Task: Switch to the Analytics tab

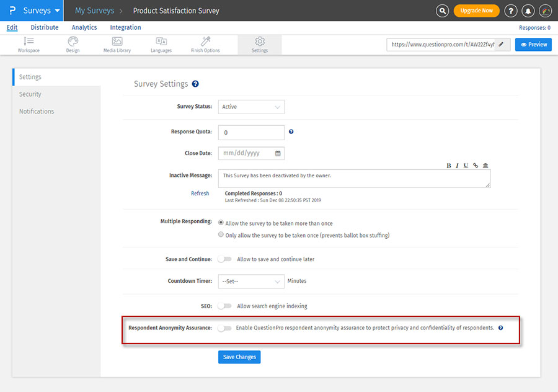Action: 84,27
